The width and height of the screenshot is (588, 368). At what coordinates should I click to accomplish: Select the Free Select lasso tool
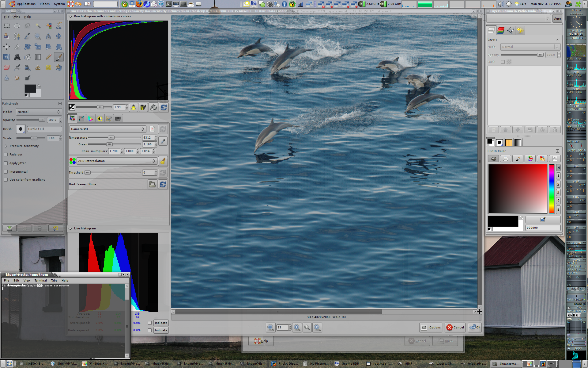[x=28, y=26]
